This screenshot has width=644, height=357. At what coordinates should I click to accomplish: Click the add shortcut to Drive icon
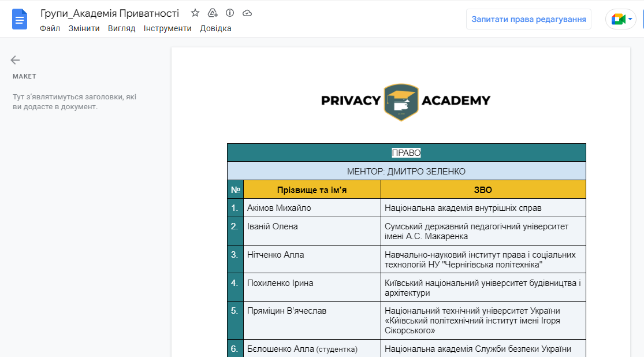pyautogui.click(x=213, y=13)
